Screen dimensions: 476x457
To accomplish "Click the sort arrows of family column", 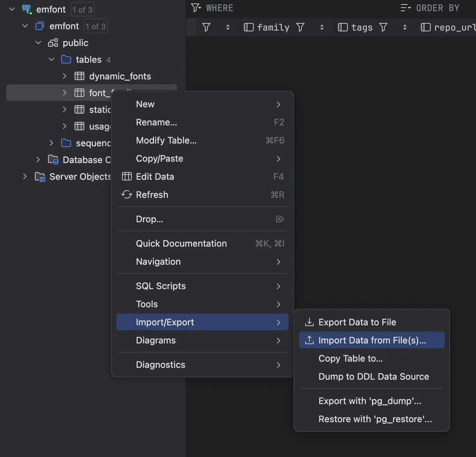I will (322, 27).
